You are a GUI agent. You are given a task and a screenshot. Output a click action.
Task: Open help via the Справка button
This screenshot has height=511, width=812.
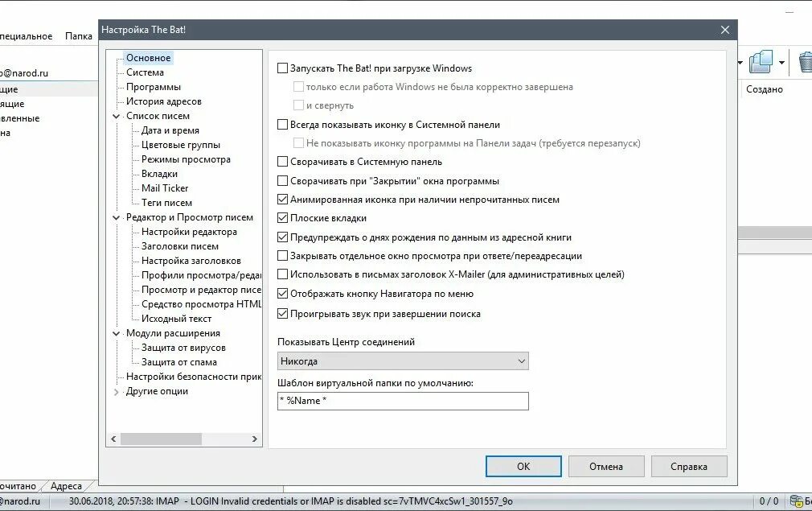click(689, 467)
